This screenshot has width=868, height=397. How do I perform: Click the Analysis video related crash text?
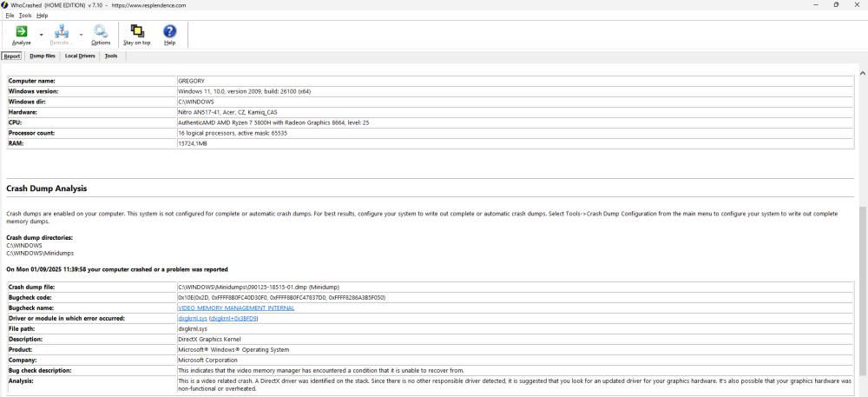point(514,384)
